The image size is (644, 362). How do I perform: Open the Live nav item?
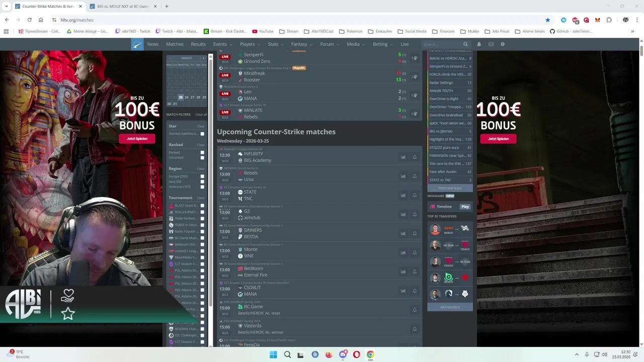405,44
